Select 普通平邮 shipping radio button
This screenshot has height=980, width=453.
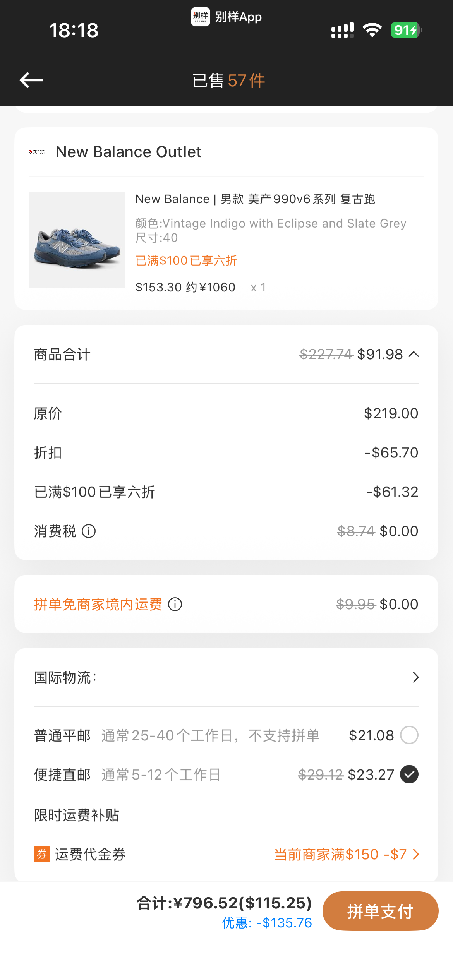pos(409,735)
